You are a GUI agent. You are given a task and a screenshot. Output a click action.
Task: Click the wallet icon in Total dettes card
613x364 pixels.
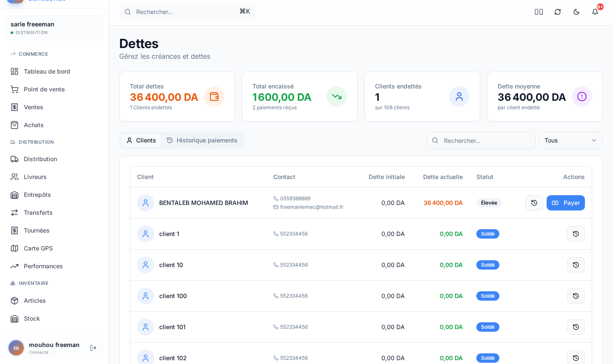click(214, 97)
